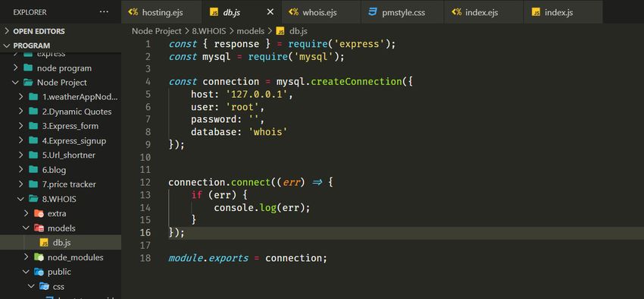Click db.js in the breadcrumb path

tap(299, 31)
